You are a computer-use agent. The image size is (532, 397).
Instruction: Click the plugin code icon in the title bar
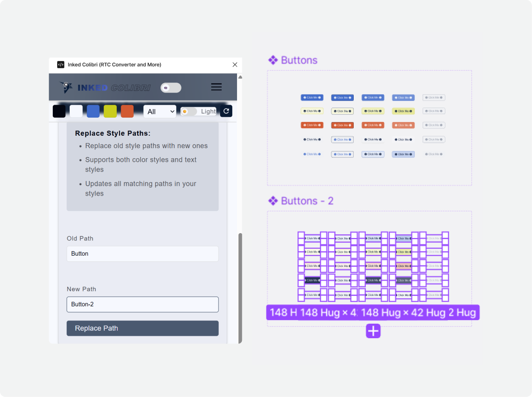tap(61, 64)
